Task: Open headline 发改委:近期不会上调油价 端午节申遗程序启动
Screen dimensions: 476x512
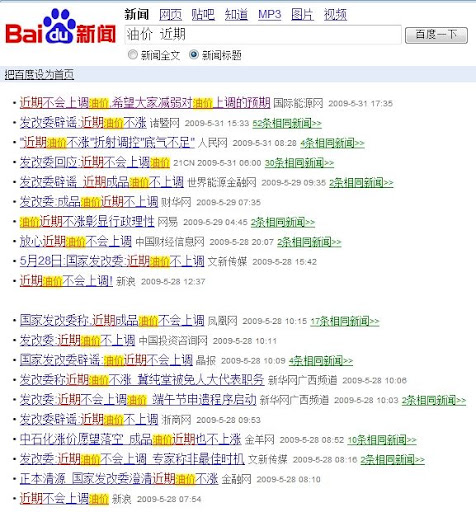Action: point(138,400)
